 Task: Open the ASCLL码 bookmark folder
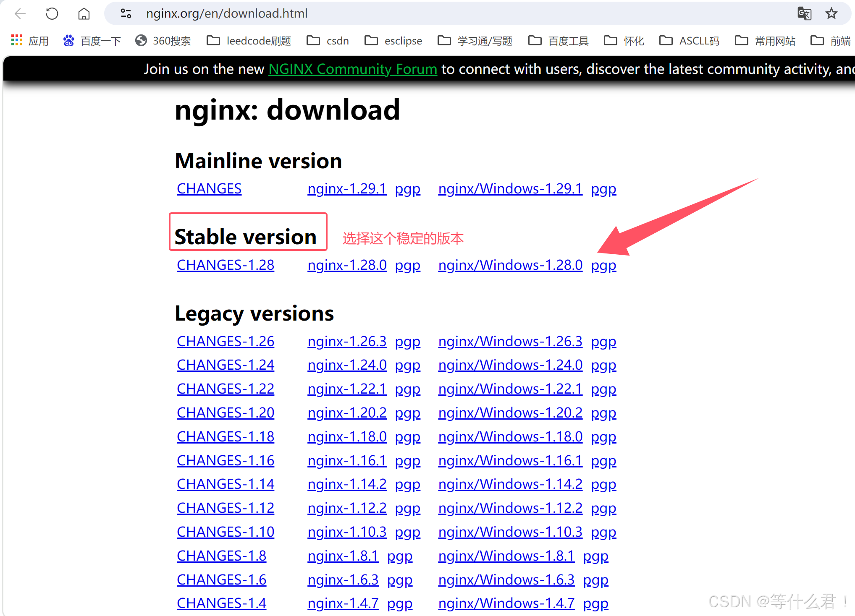coord(690,41)
